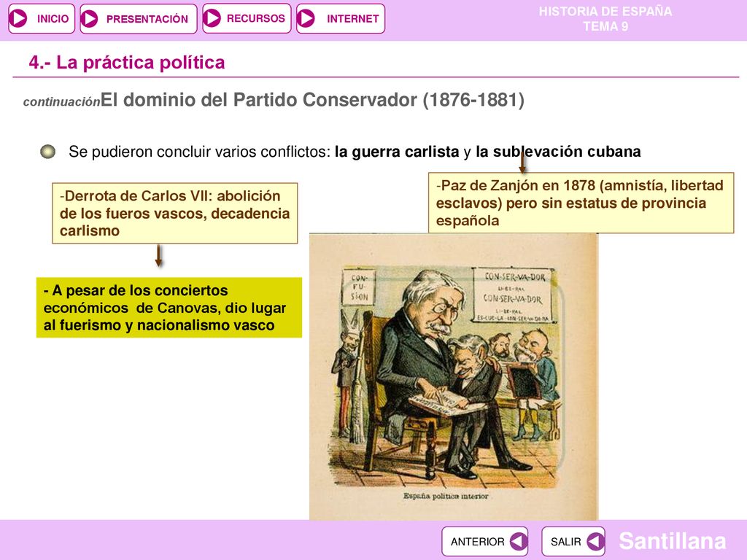747x560 pixels.
Task: Open the INTERNET navigation button
Action: [340, 18]
